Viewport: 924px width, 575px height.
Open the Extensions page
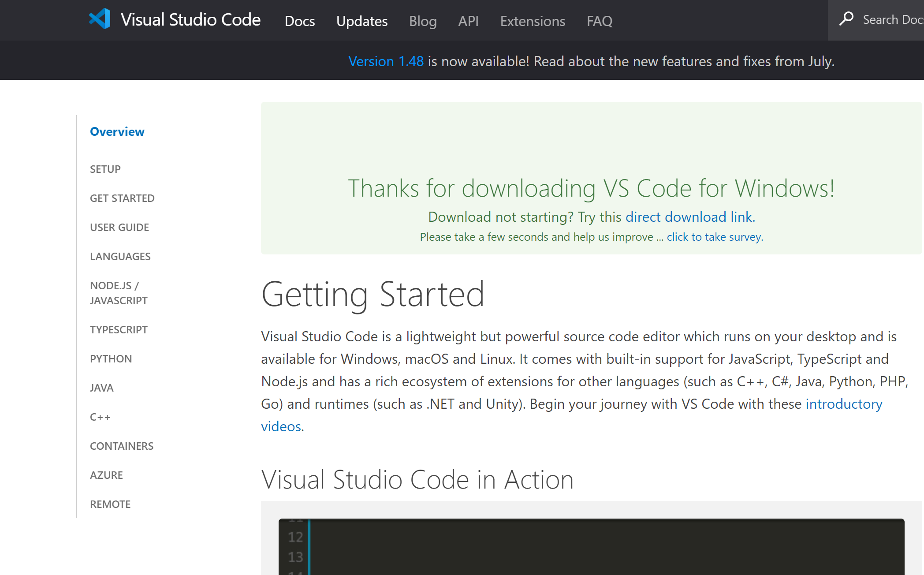coord(533,21)
